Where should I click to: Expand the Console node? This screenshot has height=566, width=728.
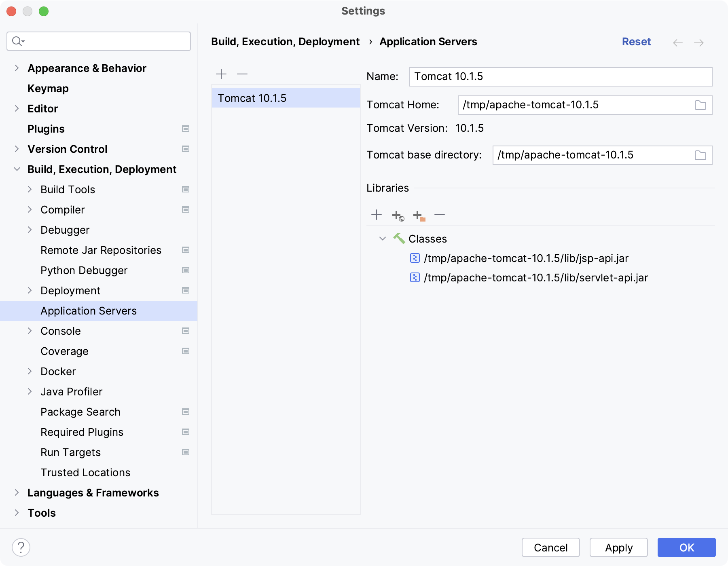[30, 331]
